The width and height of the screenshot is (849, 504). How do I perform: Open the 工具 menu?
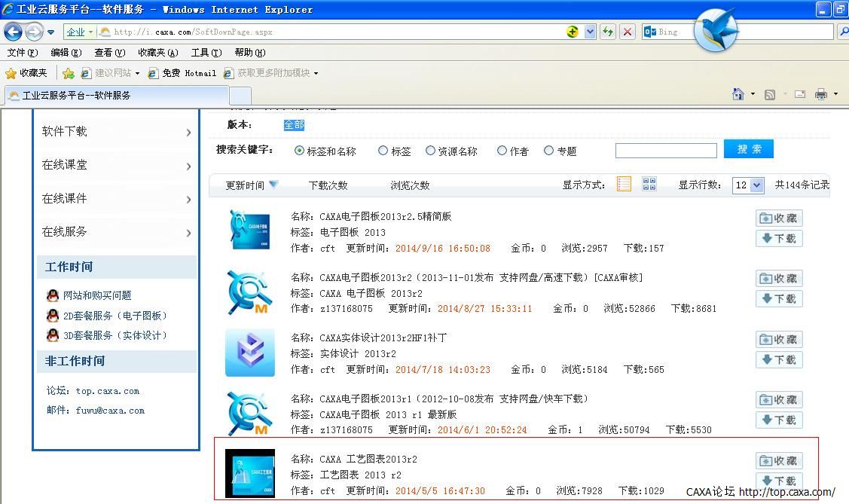point(206,53)
